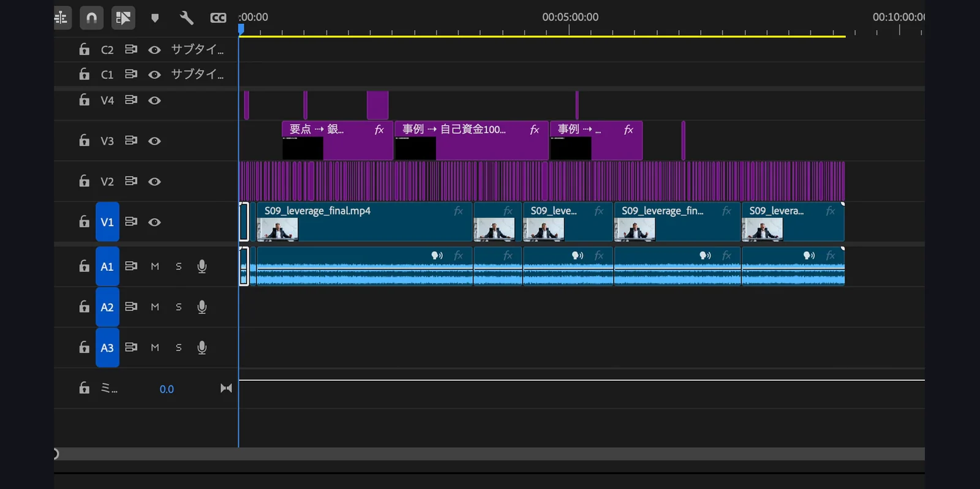
Task: Mute audio track A2
Action: (x=155, y=307)
